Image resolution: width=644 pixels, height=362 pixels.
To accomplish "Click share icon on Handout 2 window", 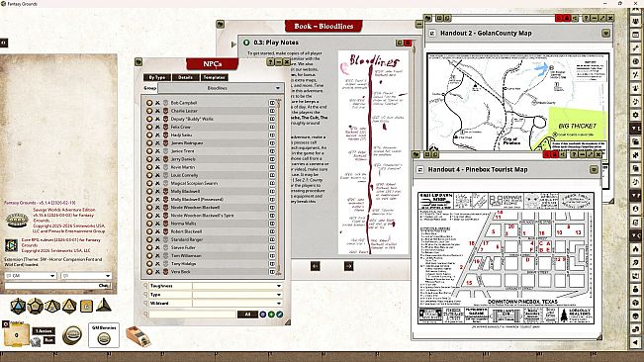I will click(575, 18).
